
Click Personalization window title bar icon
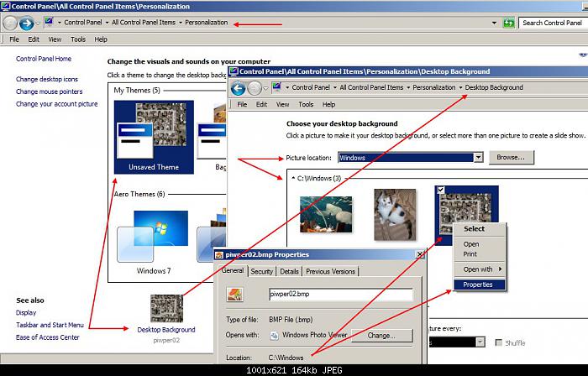click(5, 6)
